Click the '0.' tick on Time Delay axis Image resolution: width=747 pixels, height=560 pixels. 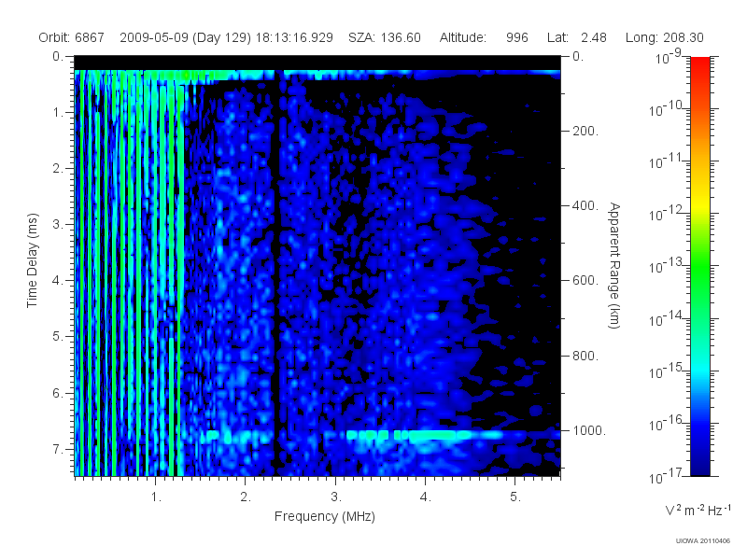58,56
